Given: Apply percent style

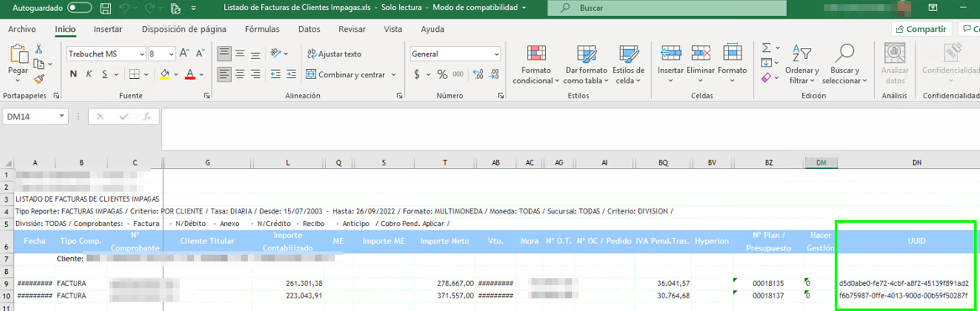Looking at the screenshot, I should [x=442, y=75].
